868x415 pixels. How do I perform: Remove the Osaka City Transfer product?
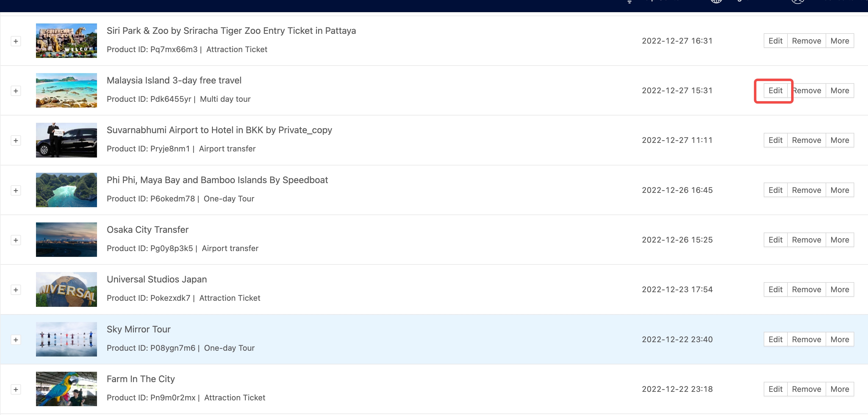point(806,240)
